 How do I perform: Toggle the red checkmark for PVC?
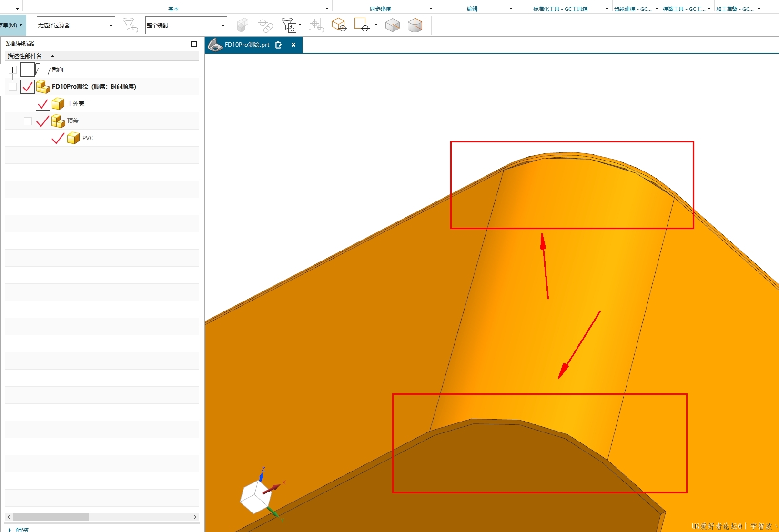tap(58, 138)
